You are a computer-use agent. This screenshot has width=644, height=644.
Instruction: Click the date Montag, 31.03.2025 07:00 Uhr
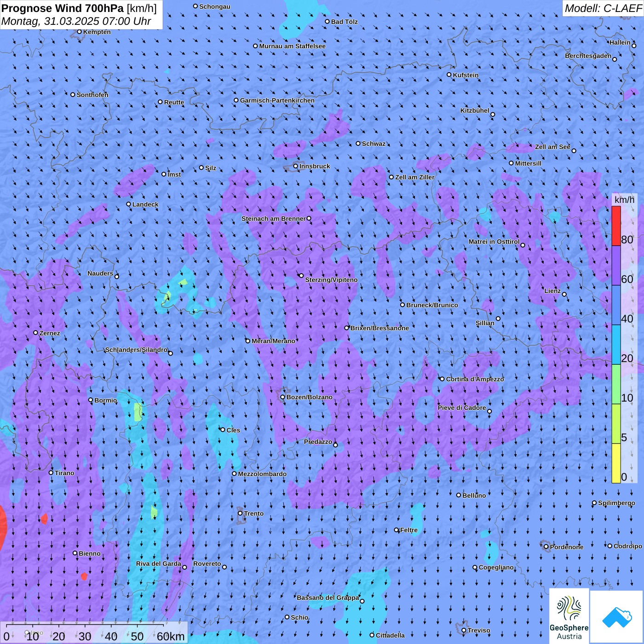tap(76, 21)
